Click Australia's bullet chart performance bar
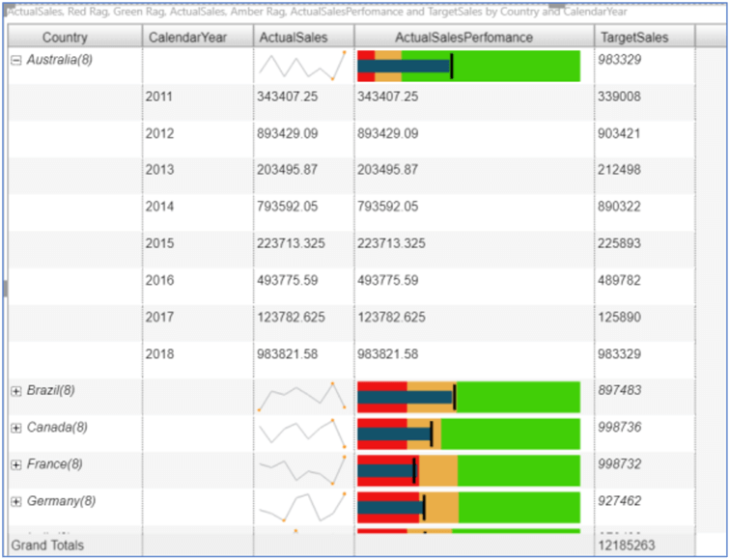This screenshot has height=560, width=729. (x=468, y=66)
